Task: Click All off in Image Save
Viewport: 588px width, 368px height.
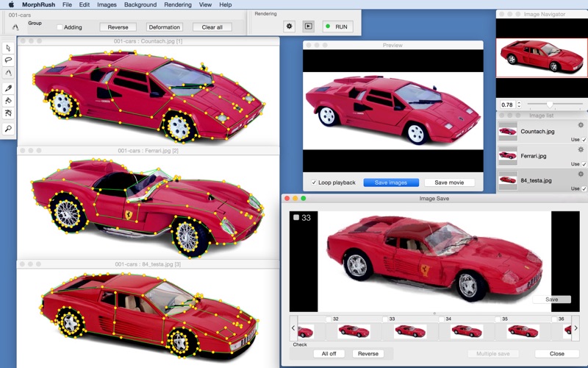Action: [x=329, y=354]
